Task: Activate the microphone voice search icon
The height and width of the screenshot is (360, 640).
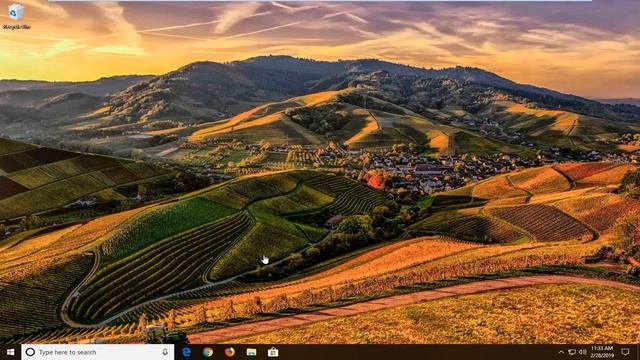Action: 165,352
